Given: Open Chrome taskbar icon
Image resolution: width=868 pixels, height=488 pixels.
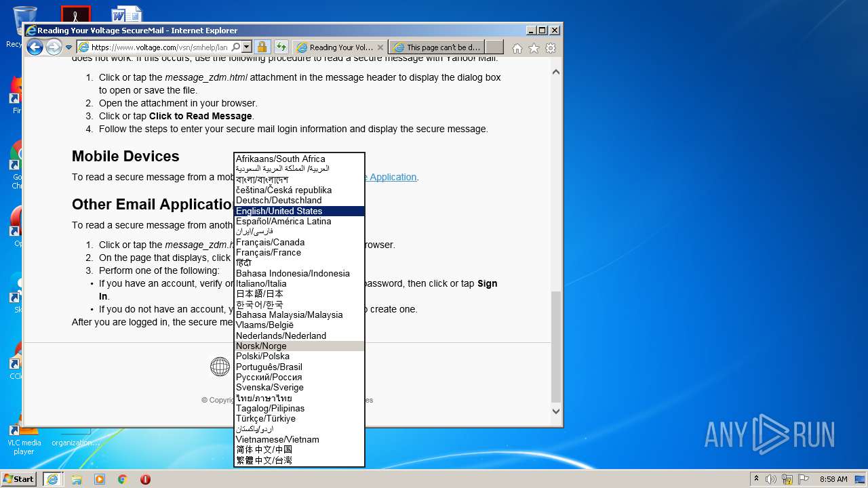Looking at the screenshot, I should click(123, 479).
